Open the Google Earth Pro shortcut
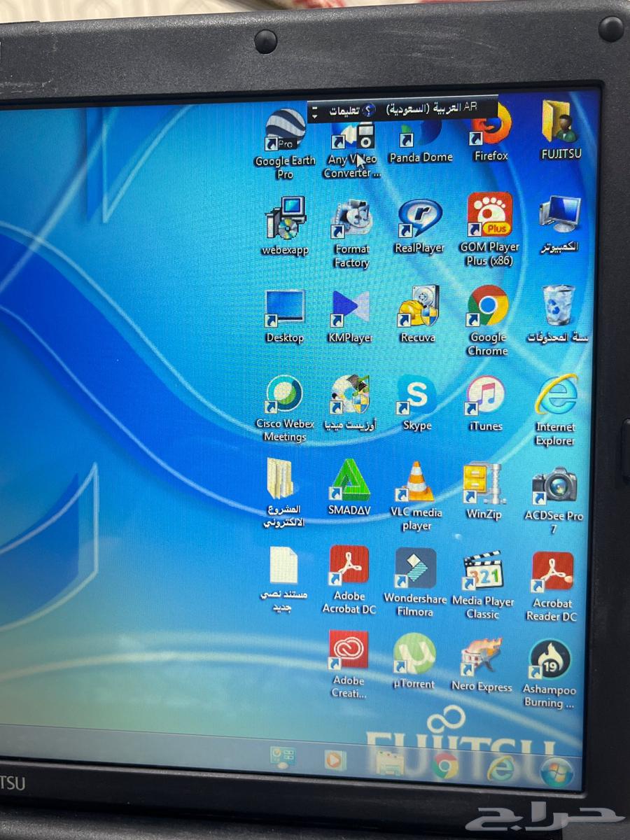Screen dimensions: 630x840 (x=286, y=145)
